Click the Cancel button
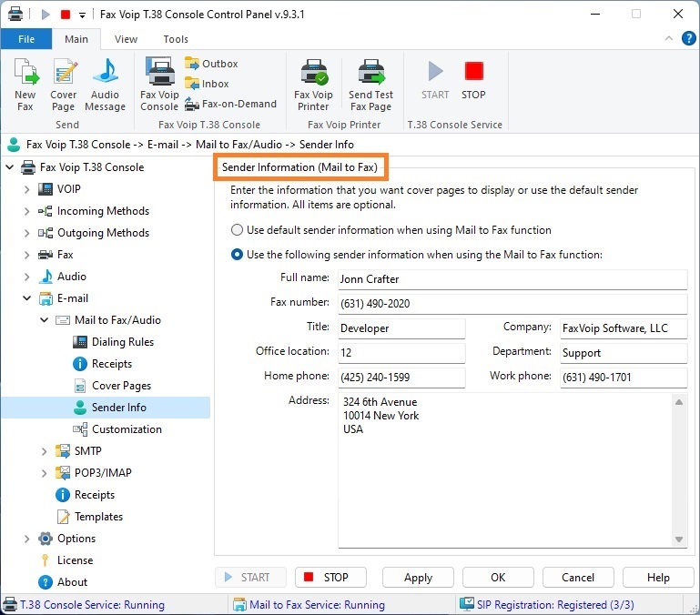Screen dimensions: 700x615 [x=578, y=578]
